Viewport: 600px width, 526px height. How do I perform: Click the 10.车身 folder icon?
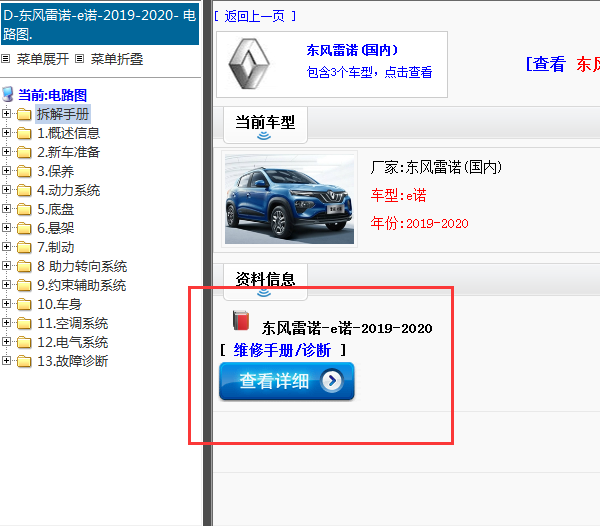click(x=24, y=304)
